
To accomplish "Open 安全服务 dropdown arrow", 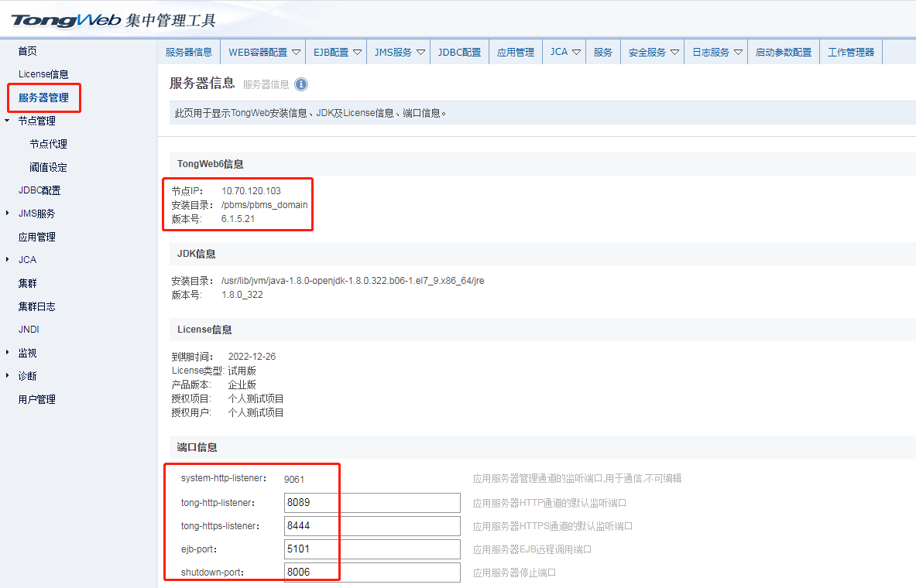I will (674, 53).
